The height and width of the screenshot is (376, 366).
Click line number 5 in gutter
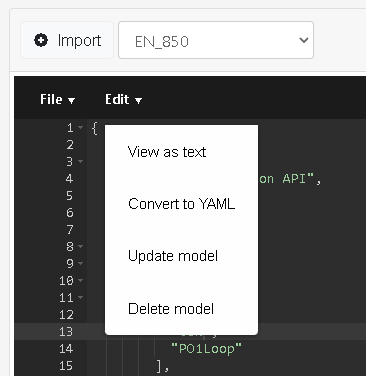[x=70, y=196]
